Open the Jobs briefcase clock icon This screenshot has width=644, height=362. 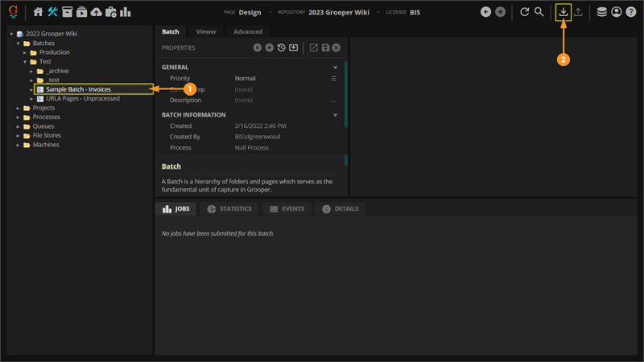(111, 12)
